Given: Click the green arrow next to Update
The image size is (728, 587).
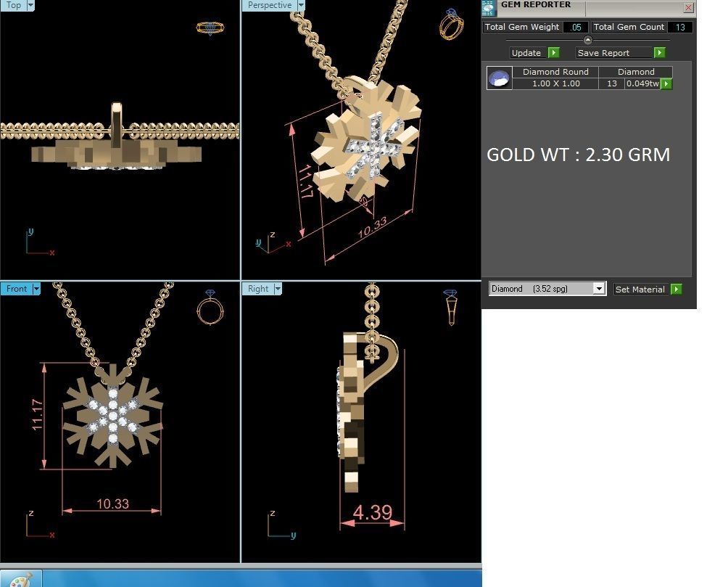Looking at the screenshot, I should pos(554,52).
